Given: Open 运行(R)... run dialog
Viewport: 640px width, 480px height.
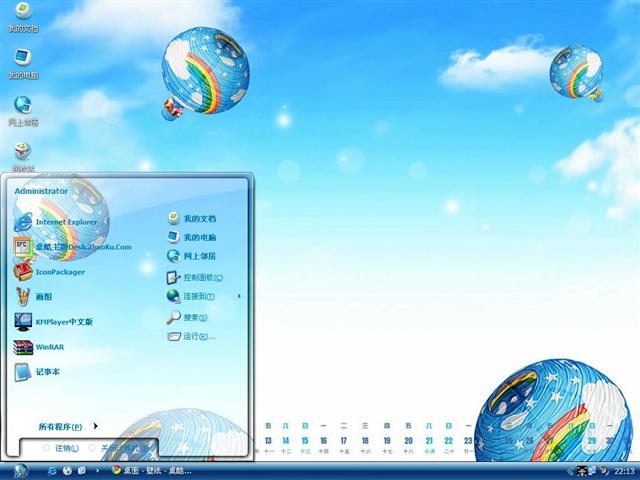Looking at the screenshot, I should click(x=191, y=336).
